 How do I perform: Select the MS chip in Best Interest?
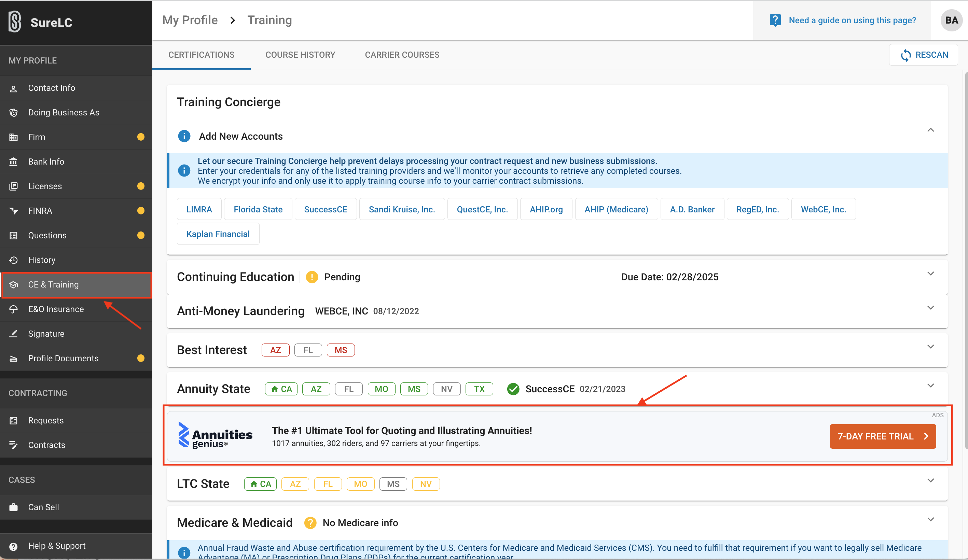pos(341,350)
